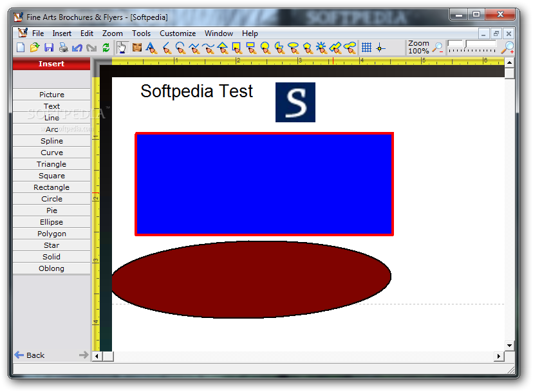The image size is (533, 392).
Task: Zoom in with plus magnifier icon
Action: pos(508,48)
